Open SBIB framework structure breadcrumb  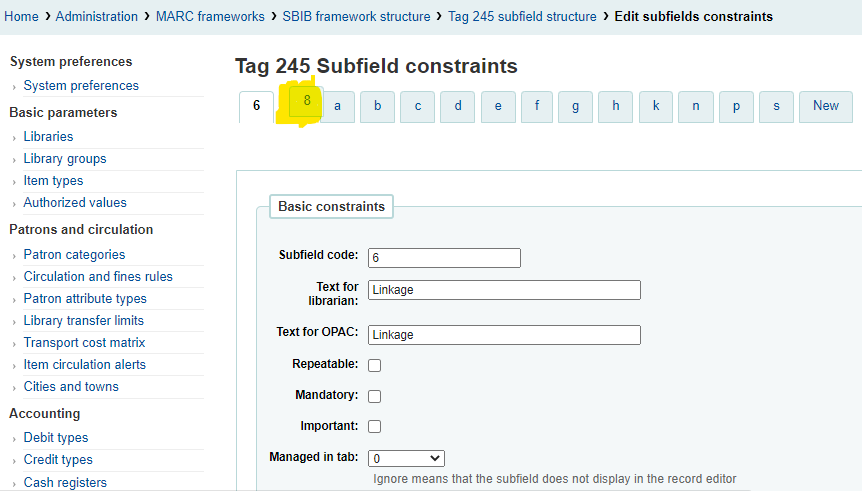coord(356,16)
